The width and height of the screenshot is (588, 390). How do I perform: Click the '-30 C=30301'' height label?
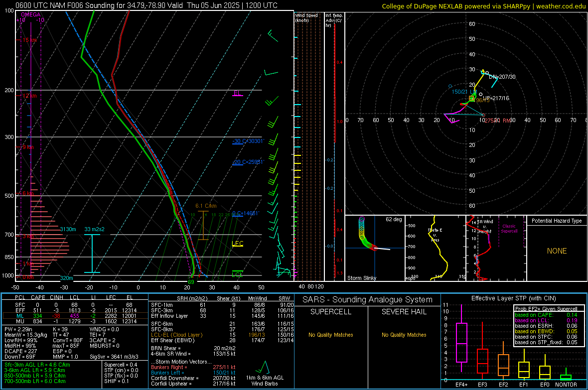248,141
